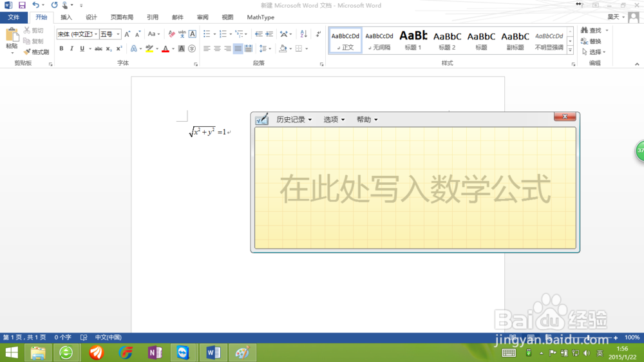
Task: Switch to the 引用 tab
Action: pos(153,17)
